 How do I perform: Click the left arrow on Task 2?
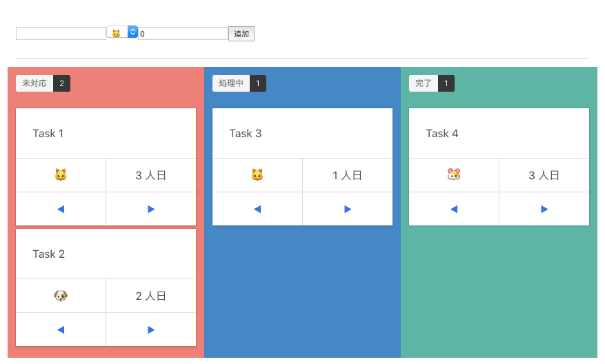point(61,330)
